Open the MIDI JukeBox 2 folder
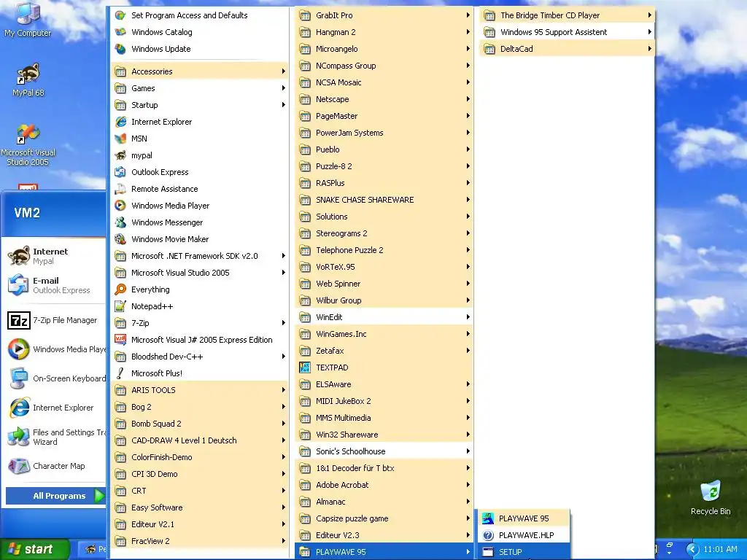Viewport: 747px width, 560px height. click(384, 401)
